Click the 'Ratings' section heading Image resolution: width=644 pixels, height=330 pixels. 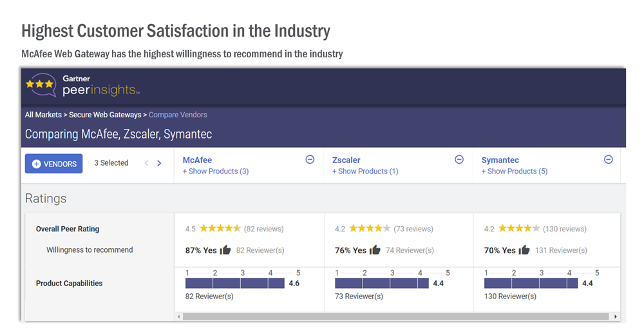(x=46, y=199)
